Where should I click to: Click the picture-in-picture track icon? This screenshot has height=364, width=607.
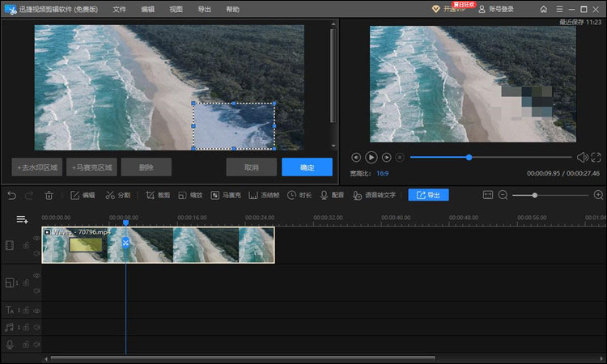(10, 283)
